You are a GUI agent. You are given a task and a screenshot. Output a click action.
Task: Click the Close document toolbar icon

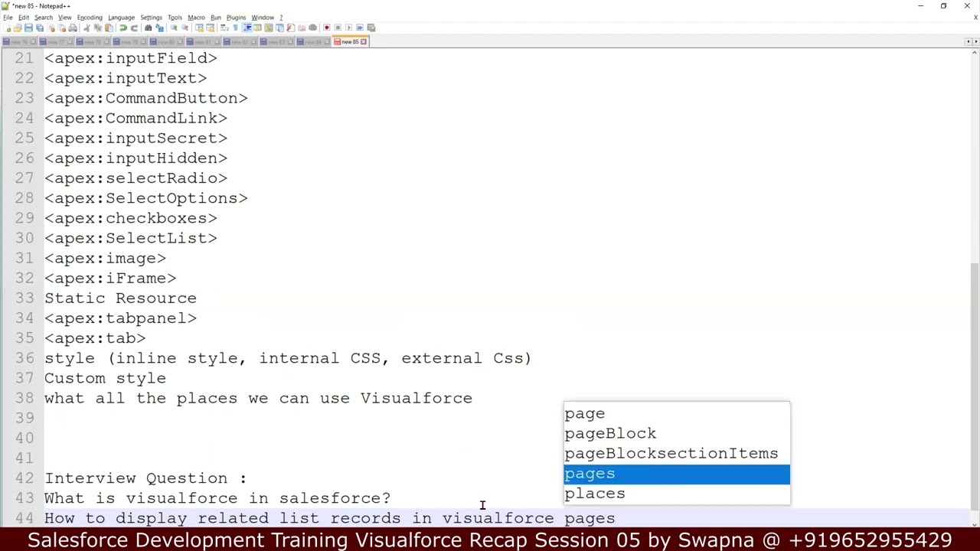tap(51, 28)
